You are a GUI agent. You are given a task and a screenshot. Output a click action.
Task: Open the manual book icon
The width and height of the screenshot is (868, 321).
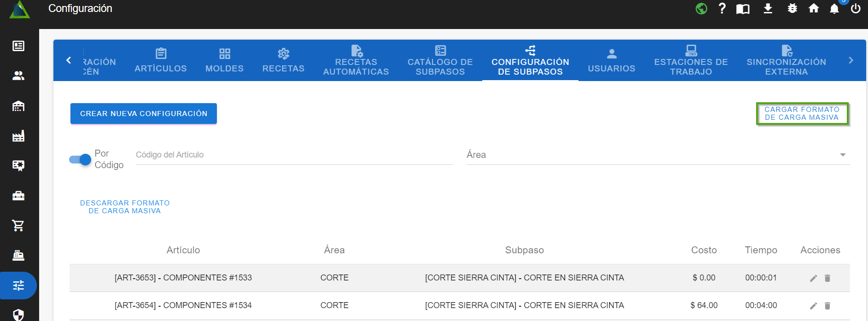(x=743, y=9)
